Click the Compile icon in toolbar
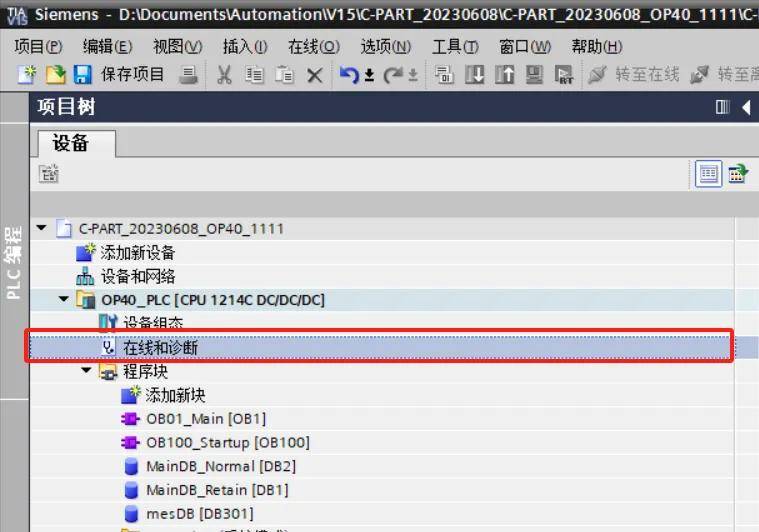Screen dimensions: 759x532 click(444, 75)
